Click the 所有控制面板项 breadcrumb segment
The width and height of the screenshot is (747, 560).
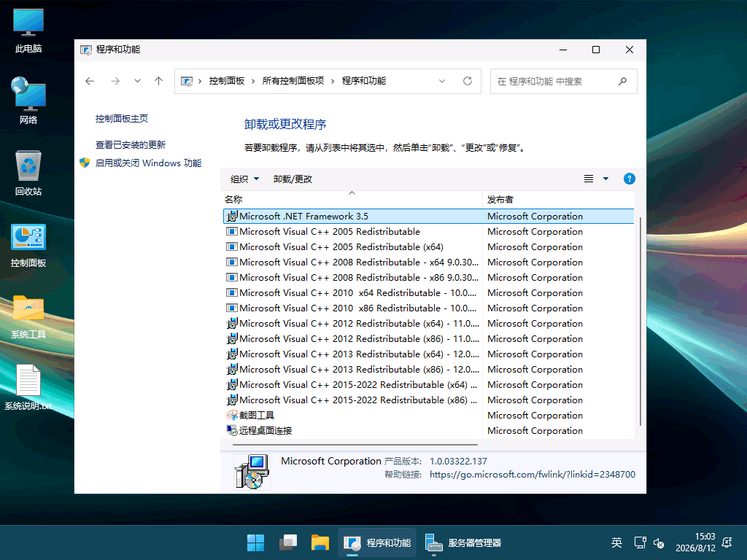293,81
